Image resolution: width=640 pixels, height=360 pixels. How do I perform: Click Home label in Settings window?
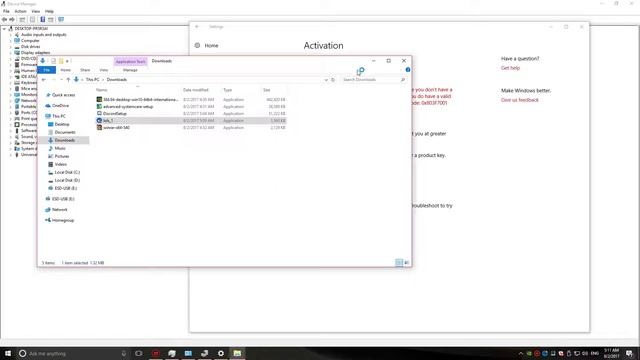211,45
